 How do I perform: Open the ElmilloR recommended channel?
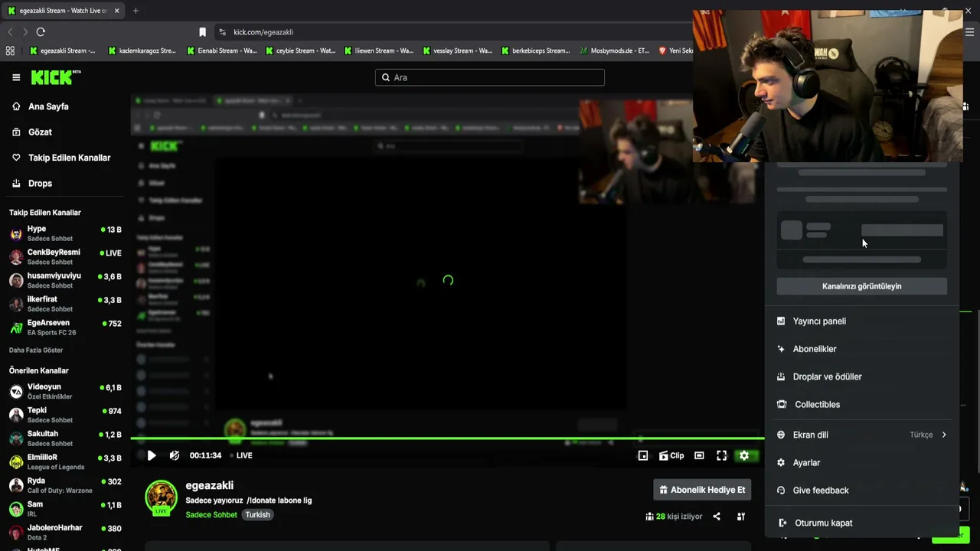pos(65,462)
